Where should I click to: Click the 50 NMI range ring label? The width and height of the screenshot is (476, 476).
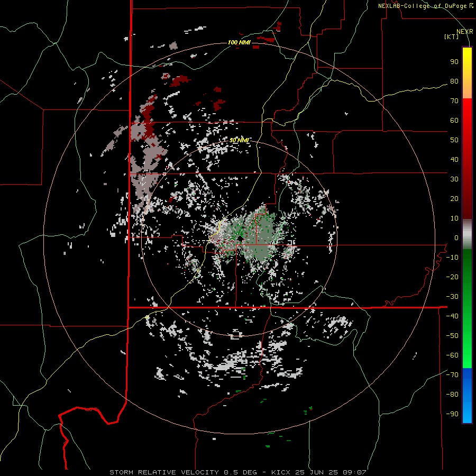239,140
